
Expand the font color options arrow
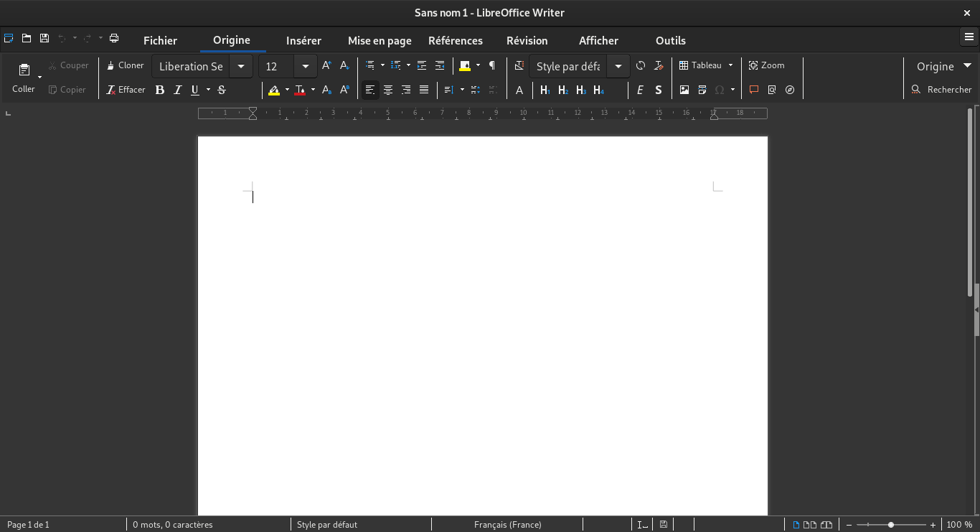tap(313, 90)
